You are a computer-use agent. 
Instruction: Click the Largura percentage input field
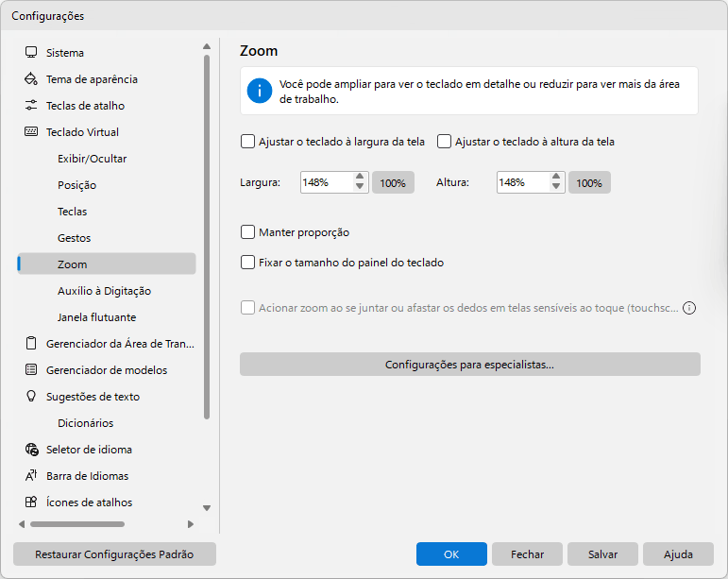pos(327,182)
